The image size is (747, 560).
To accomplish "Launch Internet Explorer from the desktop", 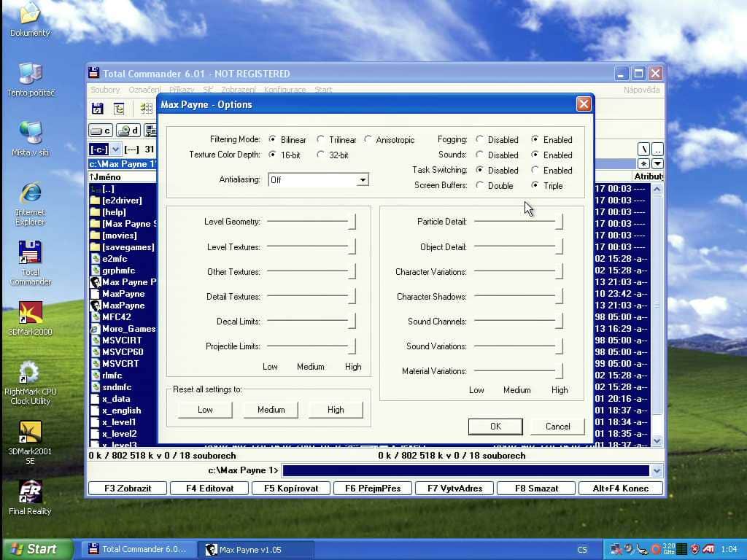I will coord(30,203).
